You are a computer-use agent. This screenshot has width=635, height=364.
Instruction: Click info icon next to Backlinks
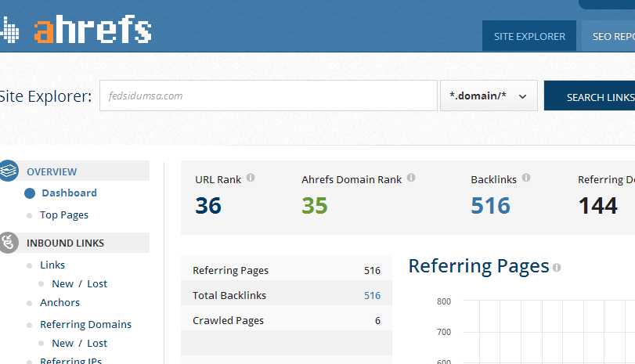[x=526, y=178]
